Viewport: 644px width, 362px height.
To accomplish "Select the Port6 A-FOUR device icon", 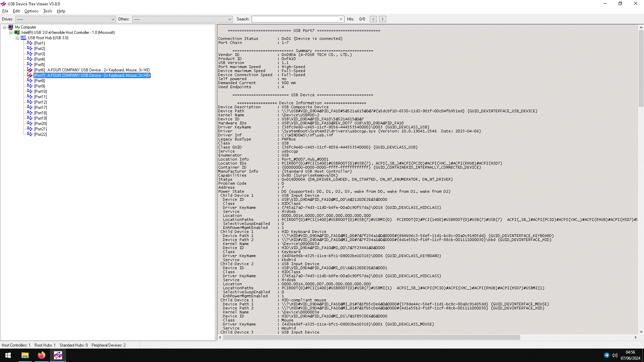I will (x=30, y=70).
